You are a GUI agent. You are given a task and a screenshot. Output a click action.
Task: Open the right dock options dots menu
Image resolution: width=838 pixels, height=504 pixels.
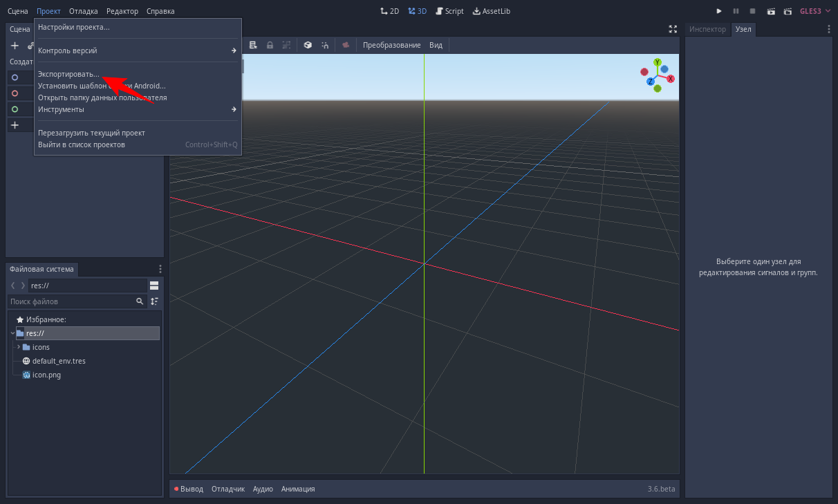click(829, 29)
